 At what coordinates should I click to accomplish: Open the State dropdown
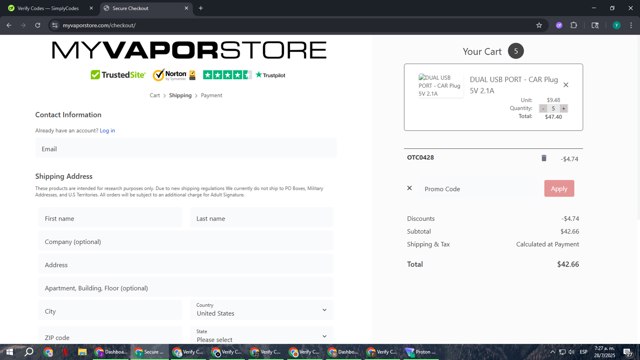[262, 336]
